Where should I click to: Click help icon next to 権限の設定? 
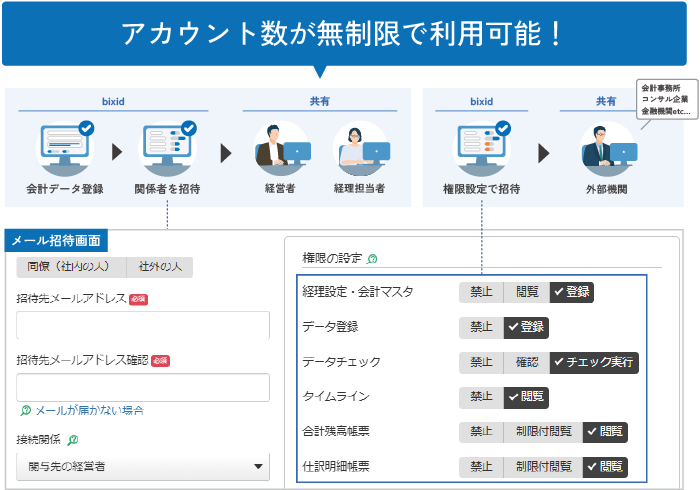[x=372, y=259]
